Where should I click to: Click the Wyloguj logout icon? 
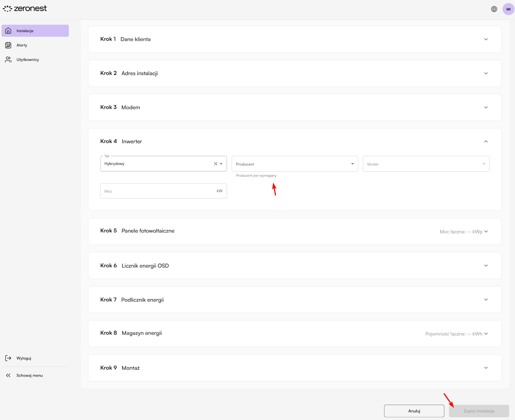[x=8, y=358]
